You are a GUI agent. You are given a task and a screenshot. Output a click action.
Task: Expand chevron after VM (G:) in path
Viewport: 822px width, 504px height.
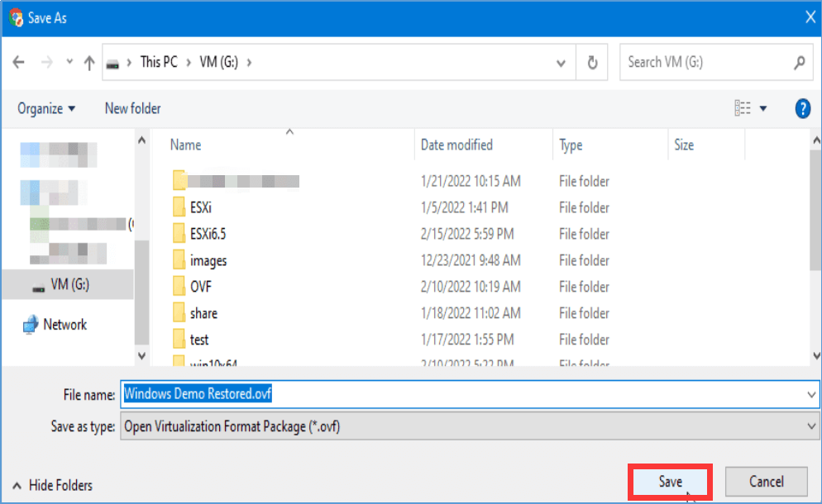pos(249,62)
